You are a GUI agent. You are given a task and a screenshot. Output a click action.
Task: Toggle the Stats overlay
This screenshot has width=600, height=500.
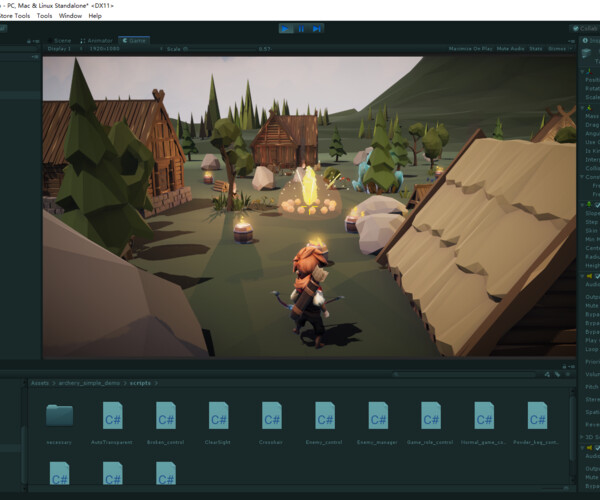(536, 49)
